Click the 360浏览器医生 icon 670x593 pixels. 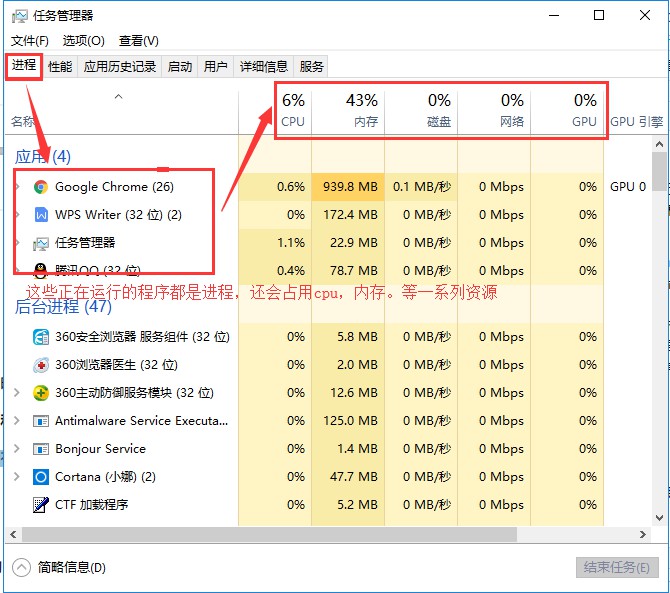click(x=41, y=365)
